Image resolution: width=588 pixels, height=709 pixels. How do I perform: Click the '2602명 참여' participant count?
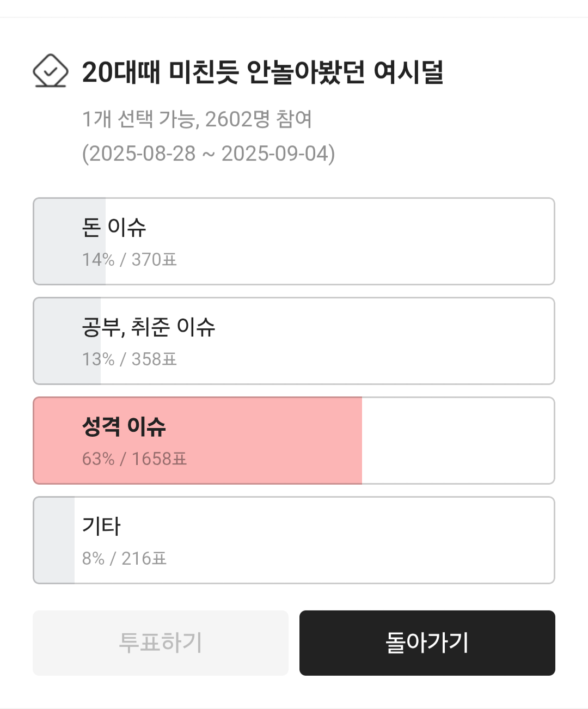point(259,119)
